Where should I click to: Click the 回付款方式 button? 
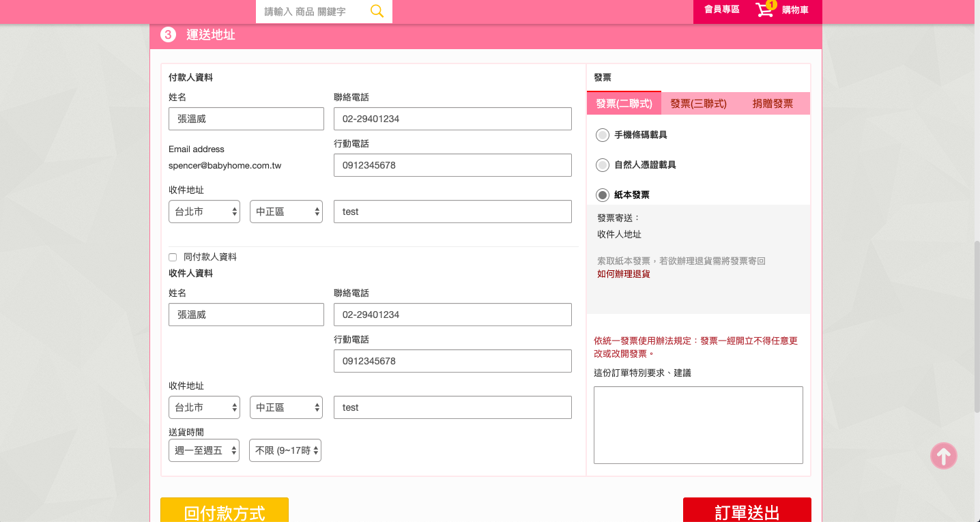point(225,510)
